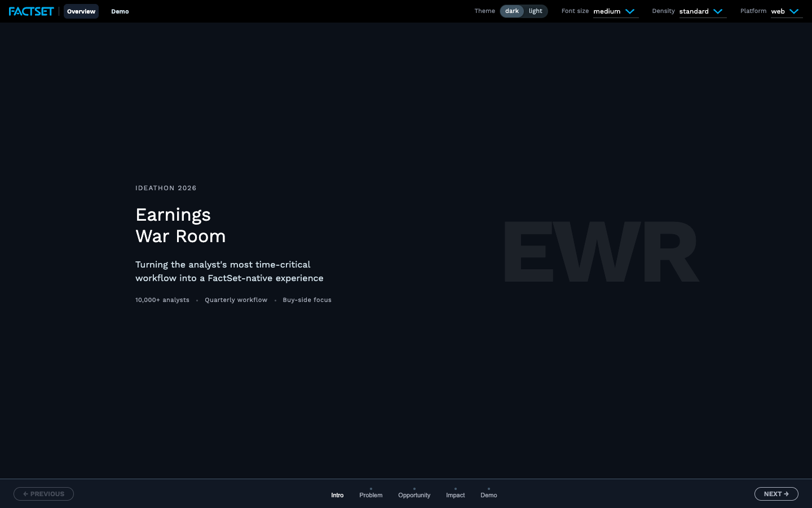
Task: Jump to the Demo section in bottom nav
Action: [489, 494]
